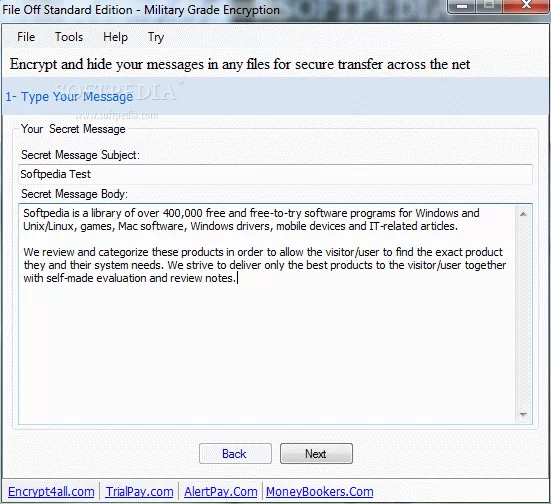551x504 pixels.
Task: Open the Try menu
Action: 156,37
